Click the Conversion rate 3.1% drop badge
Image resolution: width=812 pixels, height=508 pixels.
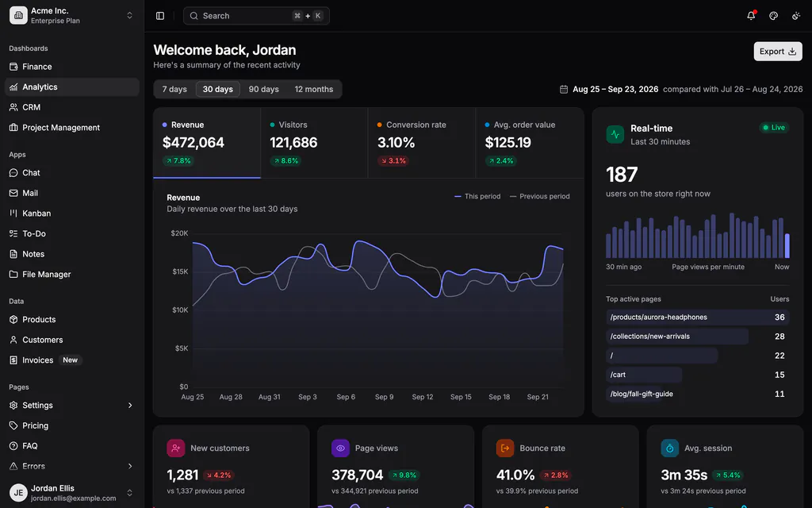(x=393, y=160)
